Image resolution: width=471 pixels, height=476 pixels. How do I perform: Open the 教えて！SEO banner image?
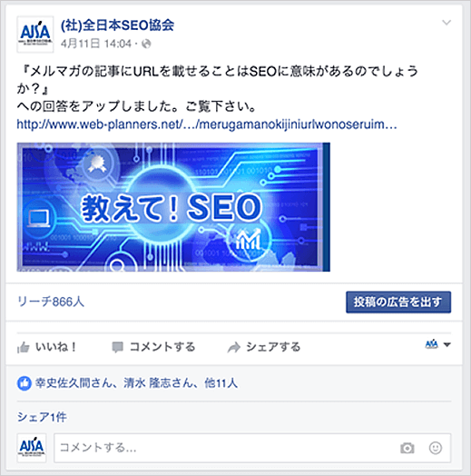point(173,207)
